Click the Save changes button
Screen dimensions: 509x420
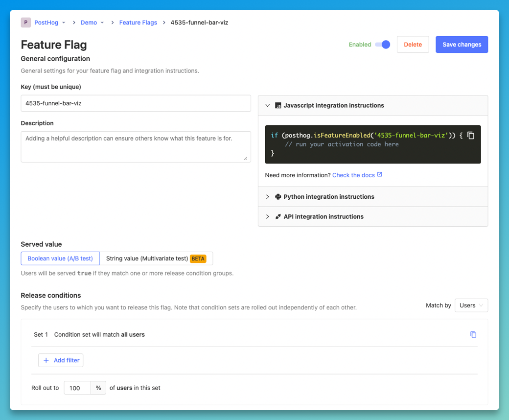coord(462,45)
